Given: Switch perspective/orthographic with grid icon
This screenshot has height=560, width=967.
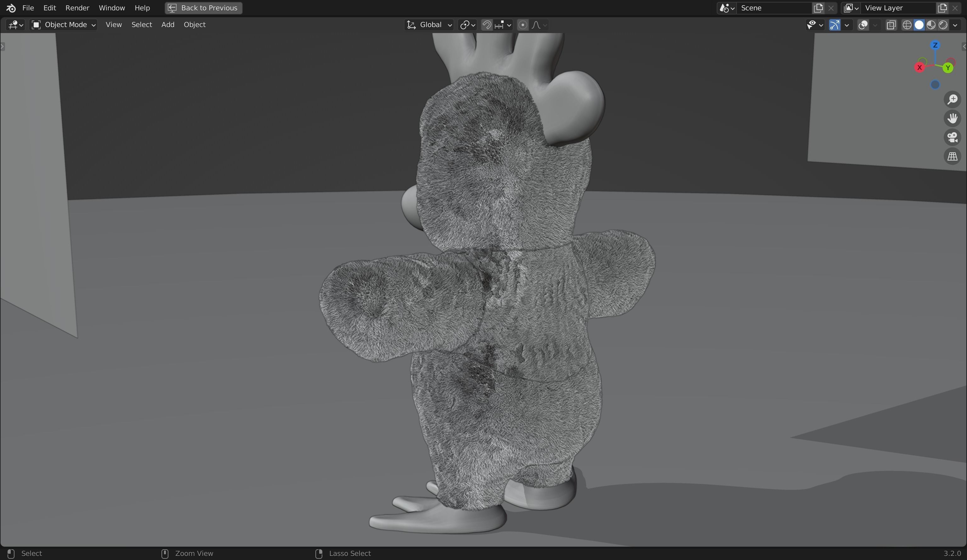Looking at the screenshot, I should [x=953, y=156].
